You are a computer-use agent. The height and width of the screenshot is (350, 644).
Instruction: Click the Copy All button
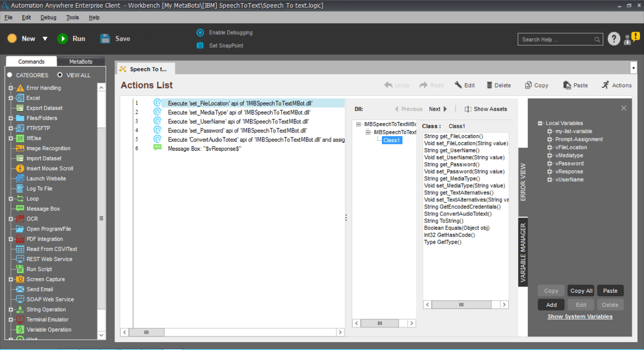pyautogui.click(x=581, y=291)
